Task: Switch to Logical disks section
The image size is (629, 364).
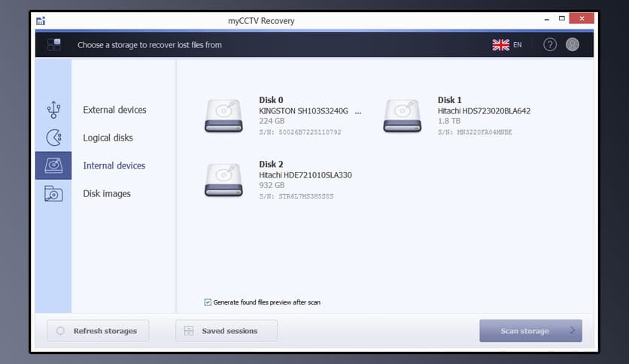Action: [108, 138]
